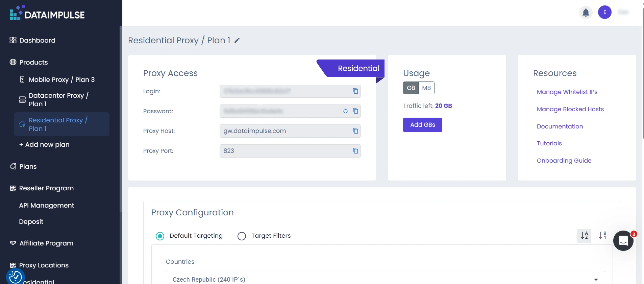The height and width of the screenshot is (284, 644).
Task: Sort countries by number of IPs
Action: tap(602, 236)
